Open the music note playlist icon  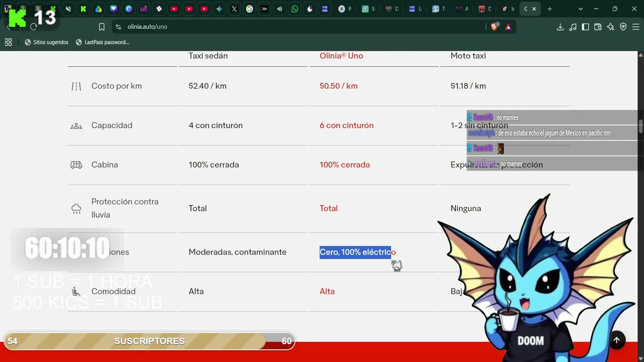tap(573, 27)
